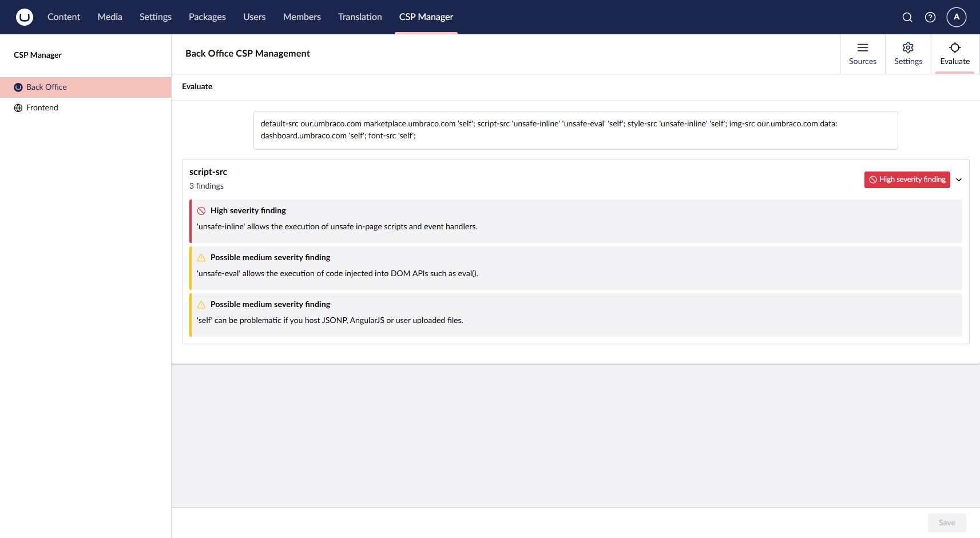Image resolution: width=980 pixels, height=538 pixels.
Task: Open the Members section
Action: point(302,17)
